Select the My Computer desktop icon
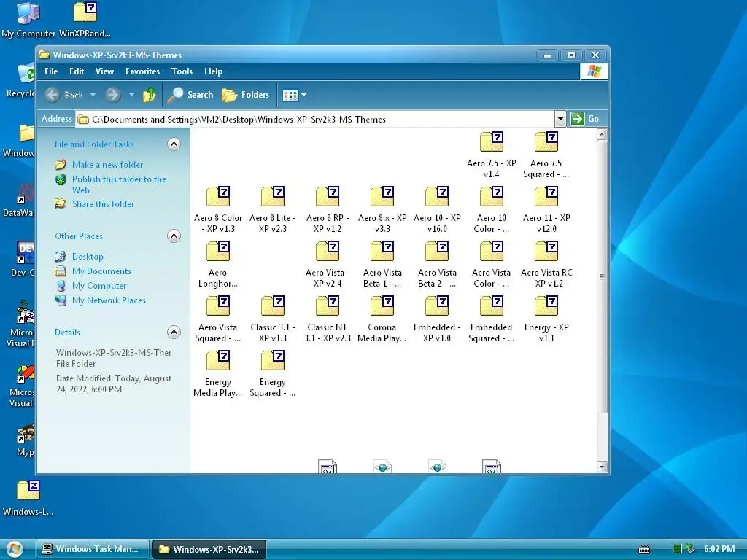Screen dimensions: 747x560 click(28, 20)
